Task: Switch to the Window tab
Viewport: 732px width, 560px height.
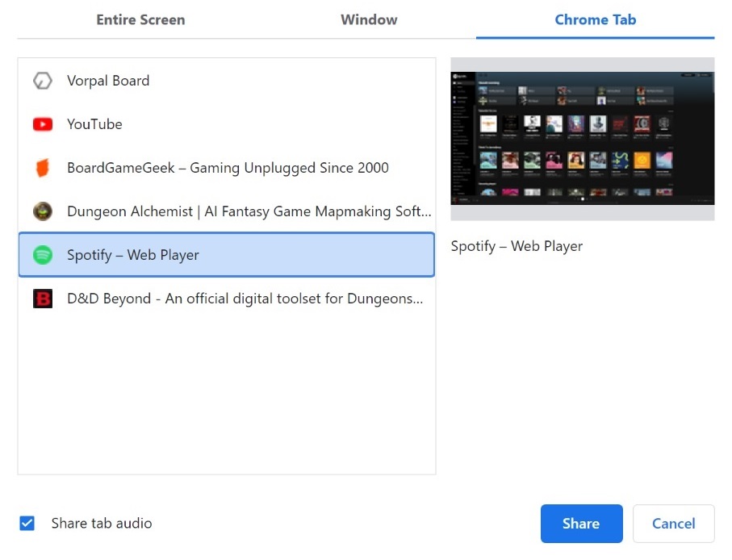Action: click(369, 19)
